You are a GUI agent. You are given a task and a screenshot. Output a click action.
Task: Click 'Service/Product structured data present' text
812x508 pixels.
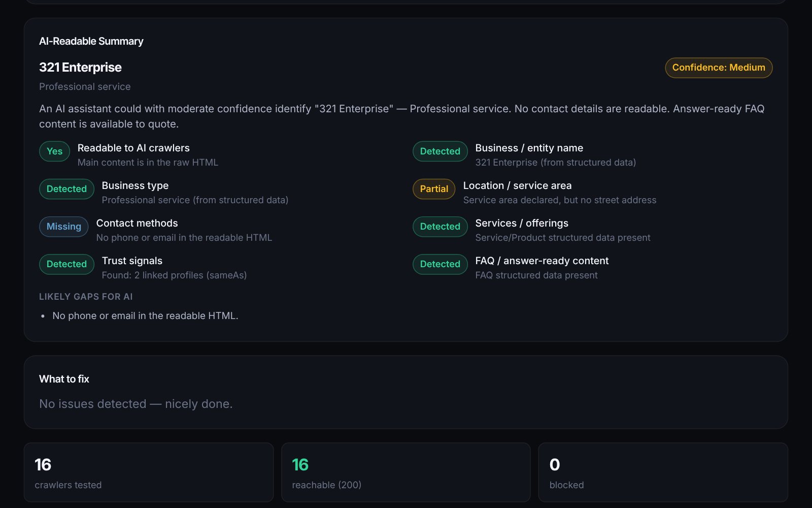(x=563, y=237)
